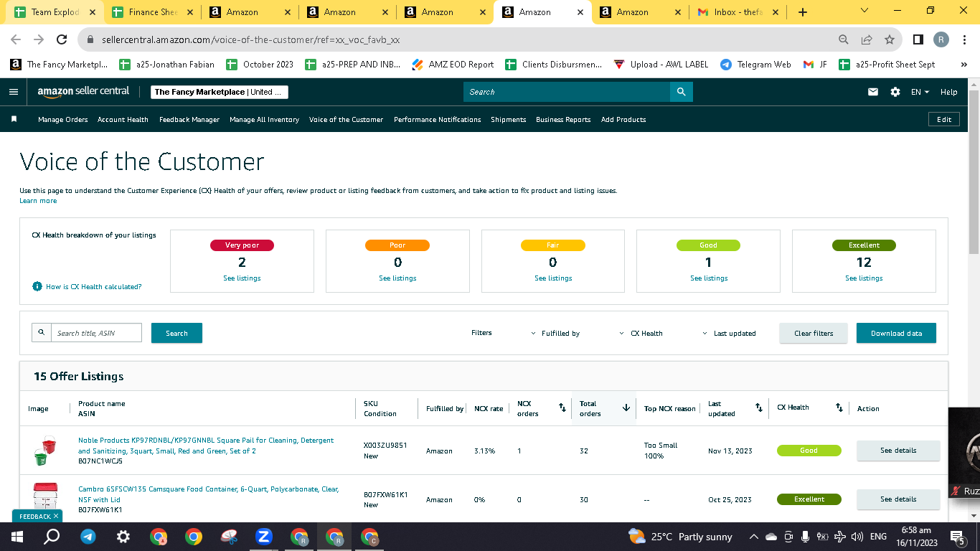Switch to the Team Explod browser tab
Image resolution: width=980 pixels, height=551 pixels.
[x=55, y=12]
